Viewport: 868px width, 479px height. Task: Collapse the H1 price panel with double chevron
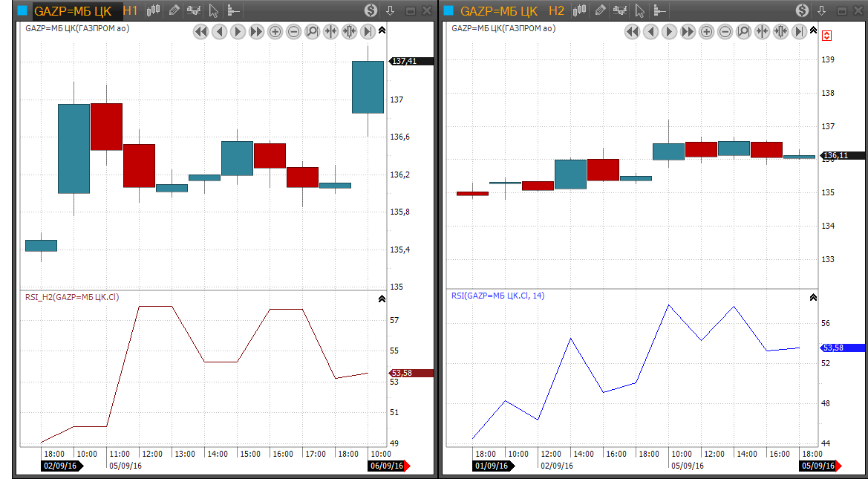pos(382,30)
